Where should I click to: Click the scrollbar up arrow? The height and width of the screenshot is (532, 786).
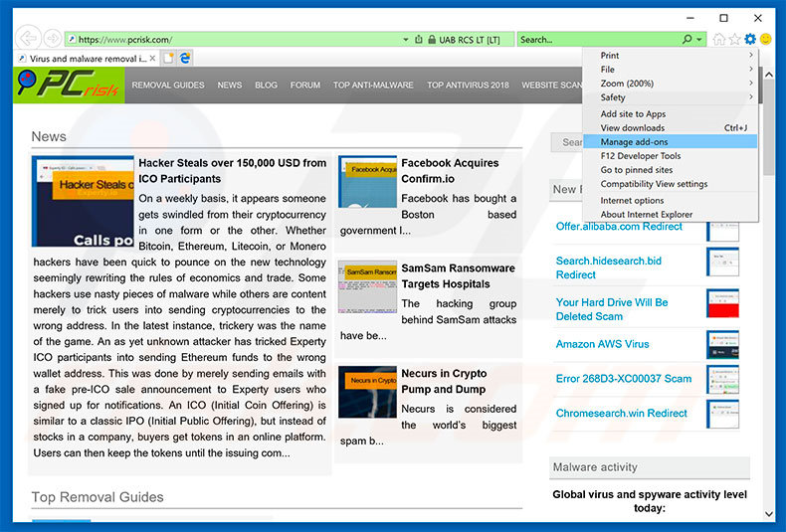[x=769, y=75]
